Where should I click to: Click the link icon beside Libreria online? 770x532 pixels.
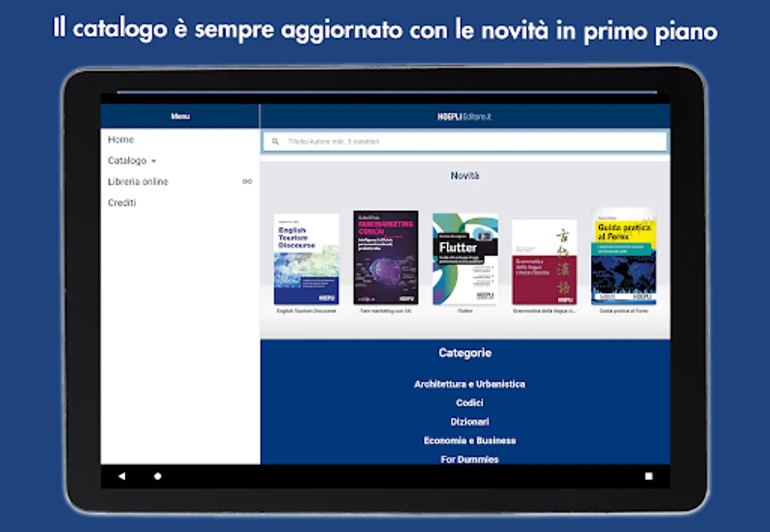click(x=247, y=181)
